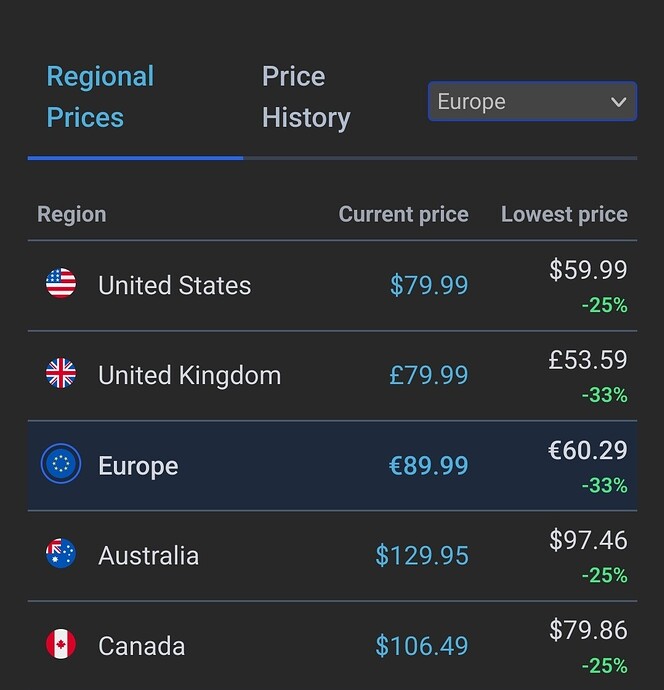Select the United States row
Image resolution: width=664 pixels, height=690 pixels.
click(332, 286)
